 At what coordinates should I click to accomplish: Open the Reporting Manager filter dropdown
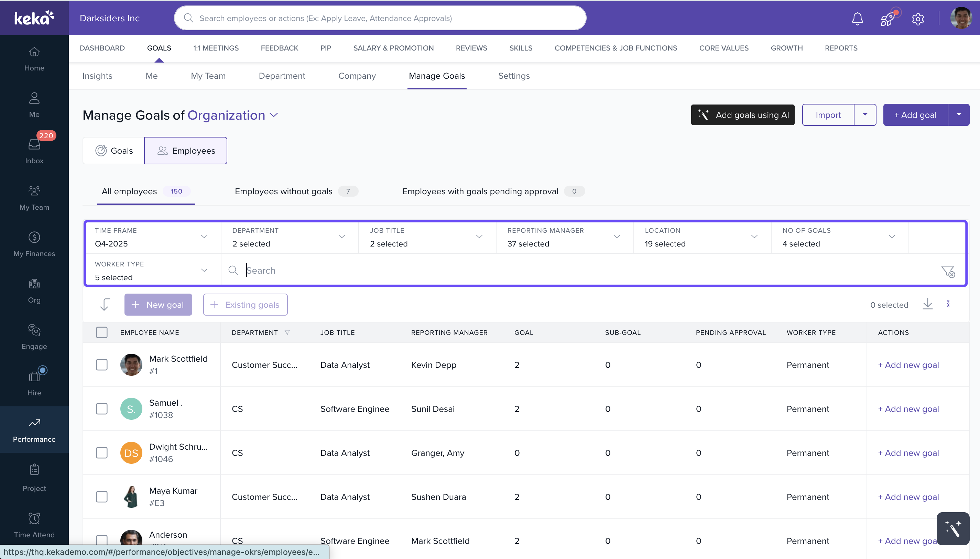[564, 237]
